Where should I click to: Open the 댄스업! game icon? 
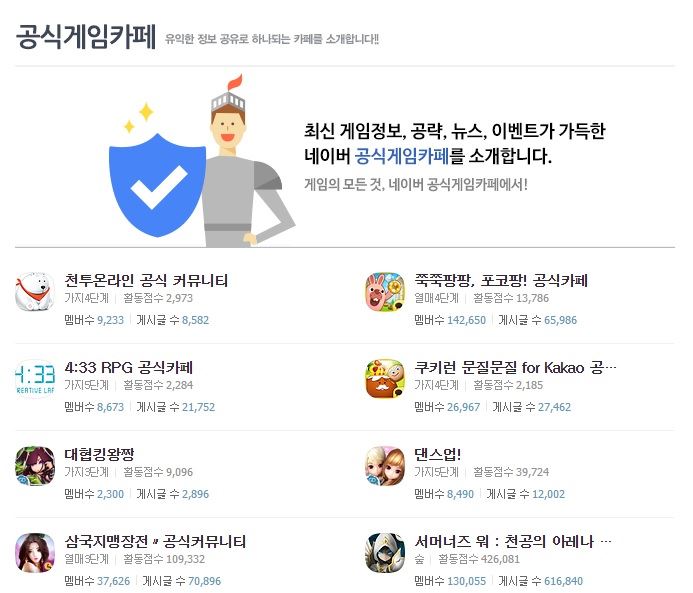click(x=385, y=466)
